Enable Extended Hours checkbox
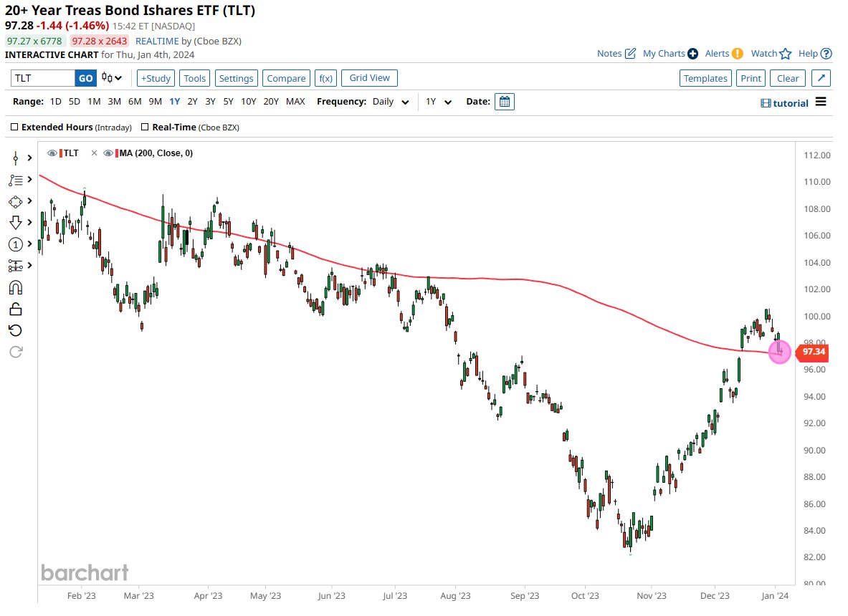The image size is (848, 616). pos(14,127)
